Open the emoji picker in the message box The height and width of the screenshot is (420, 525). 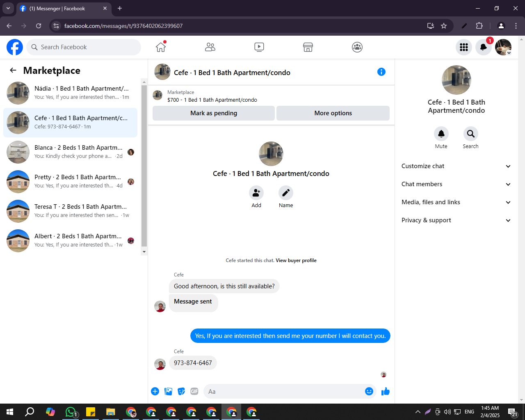(369, 391)
